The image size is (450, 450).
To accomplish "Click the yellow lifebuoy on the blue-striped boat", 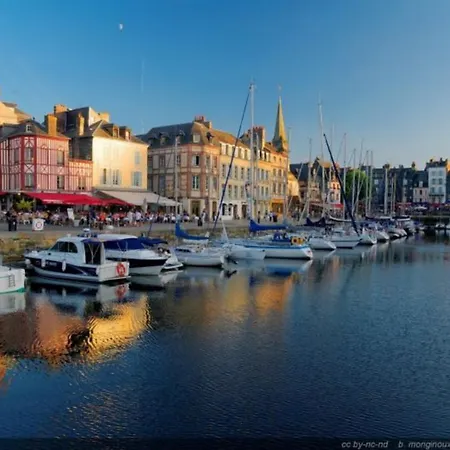I will 296,240.
